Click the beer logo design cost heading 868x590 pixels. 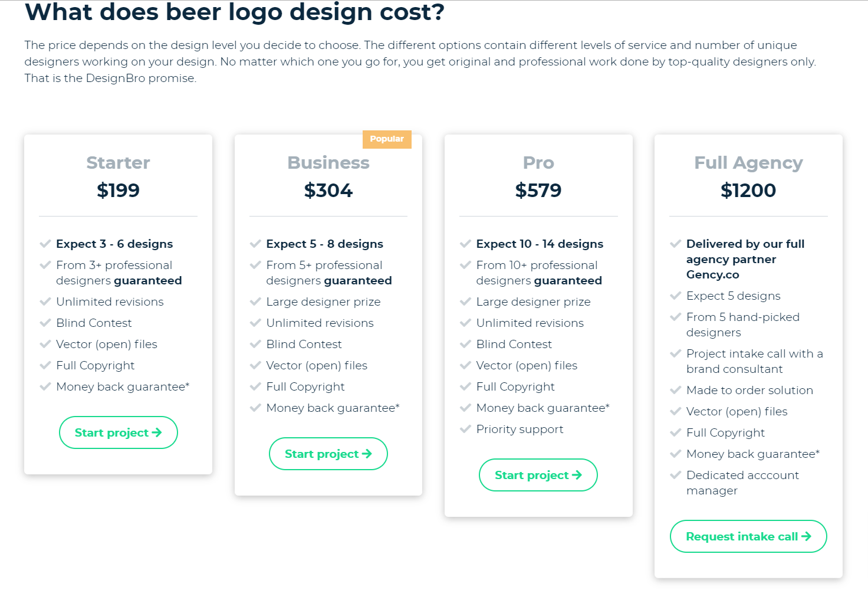[x=235, y=12]
